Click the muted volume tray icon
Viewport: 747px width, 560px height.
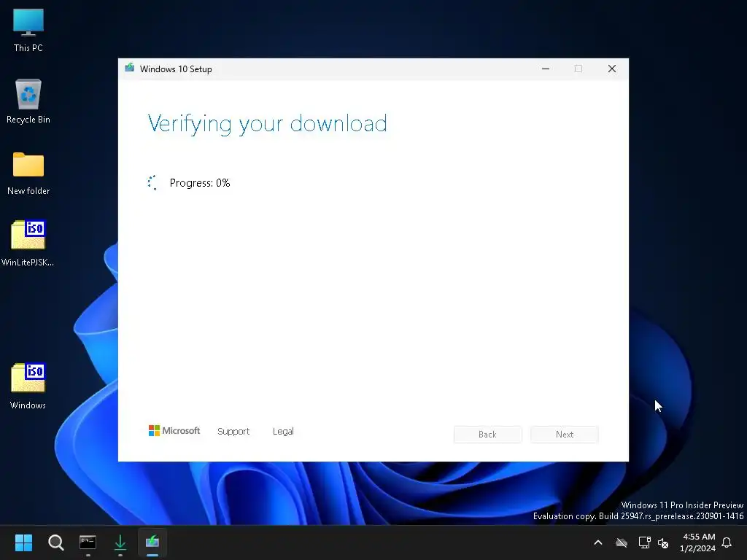click(x=663, y=542)
